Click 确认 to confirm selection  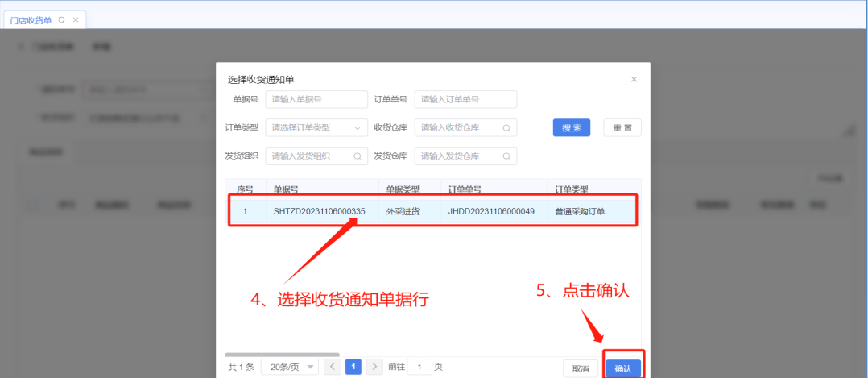[x=623, y=368]
